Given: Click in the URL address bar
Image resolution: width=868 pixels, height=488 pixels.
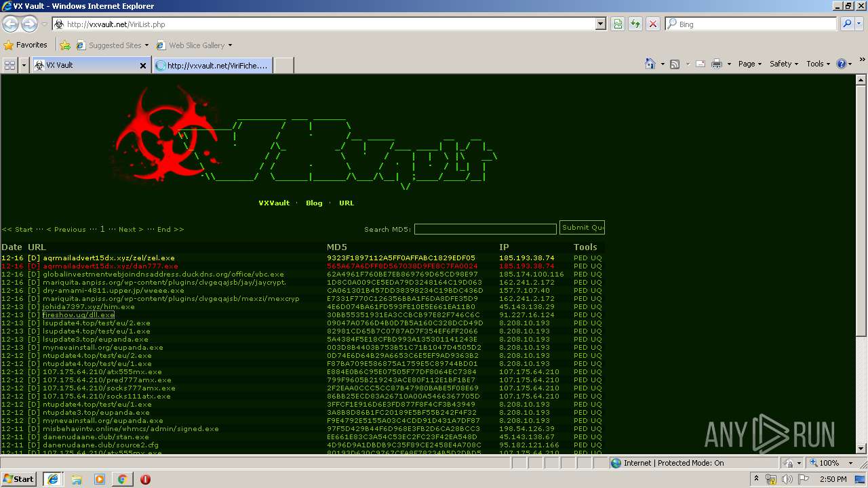Looking at the screenshot, I should coord(329,24).
